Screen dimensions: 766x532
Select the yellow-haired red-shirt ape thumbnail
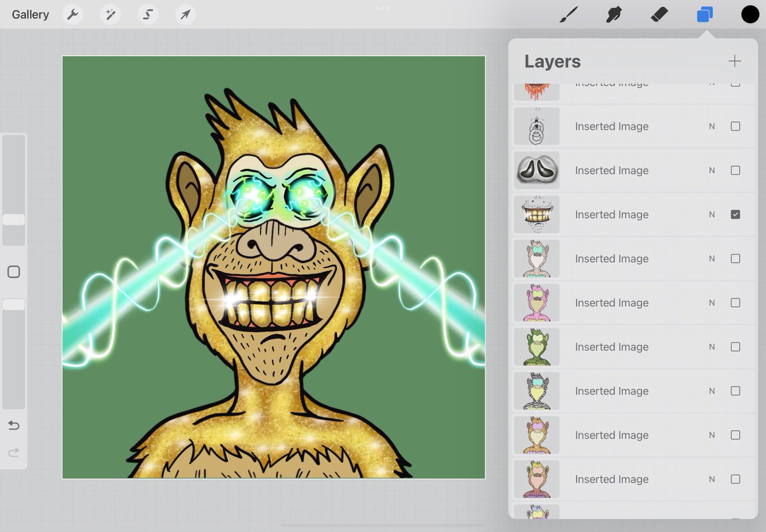pos(537,478)
